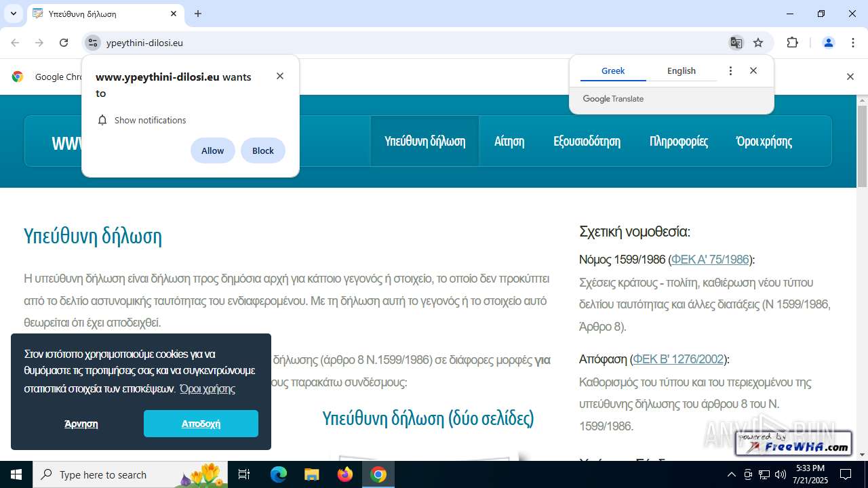868x488 pixels.
Task: Open Εξουσιοδότηση navigation menu item
Action: click(x=587, y=141)
